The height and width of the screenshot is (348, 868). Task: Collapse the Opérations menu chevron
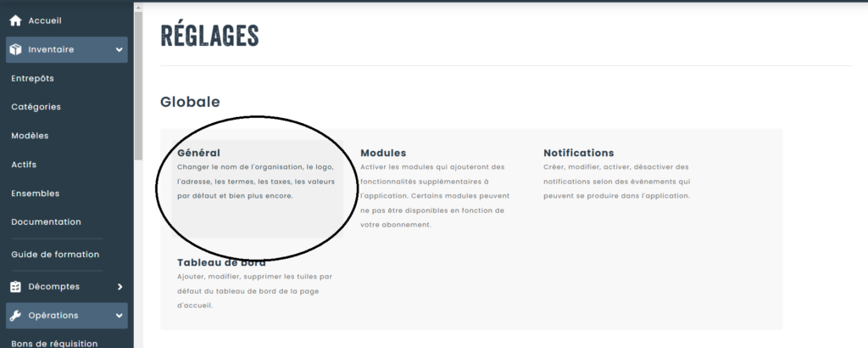(x=120, y=316)
